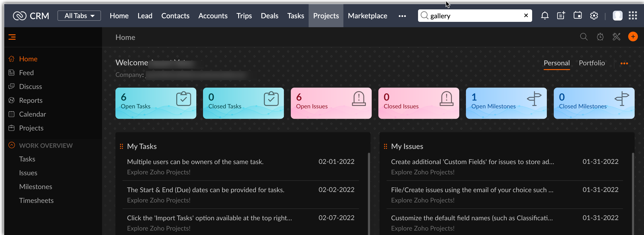Screen dimensions: 644x235
Task: Click the timer stopwatch icon
Action: point(600,37)
